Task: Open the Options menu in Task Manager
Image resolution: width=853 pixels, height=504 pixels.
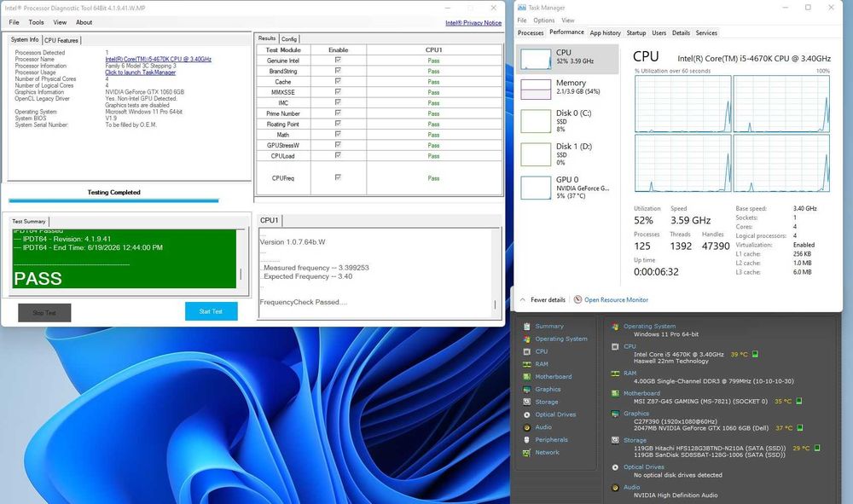Action: pyautogui.click(x=543, y=20)
